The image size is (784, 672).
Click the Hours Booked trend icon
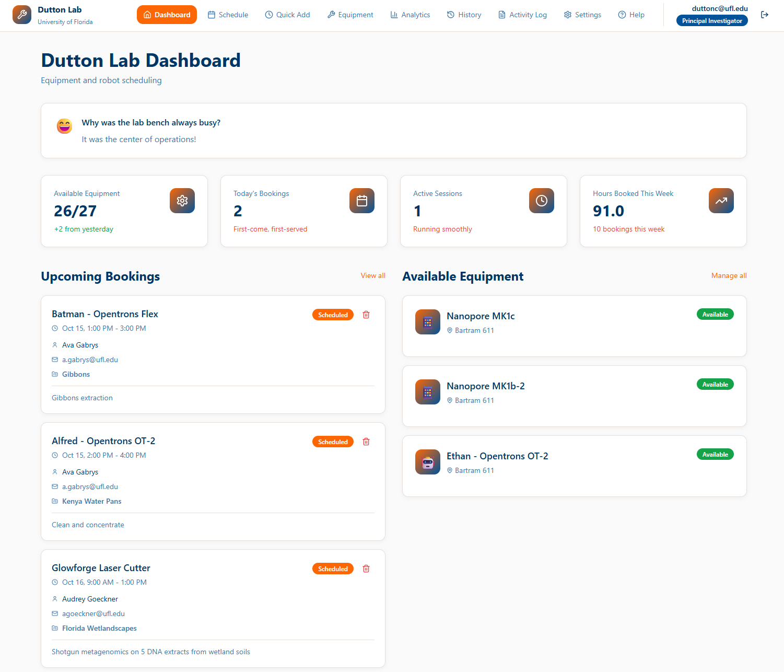coord(721,201)
